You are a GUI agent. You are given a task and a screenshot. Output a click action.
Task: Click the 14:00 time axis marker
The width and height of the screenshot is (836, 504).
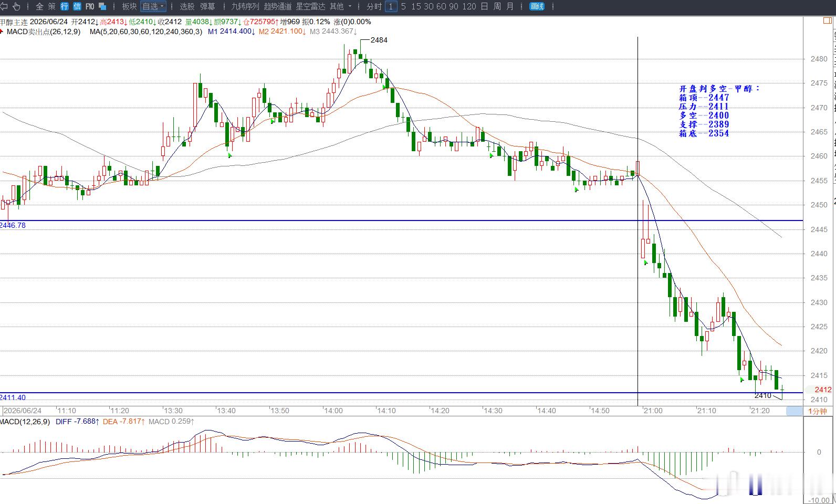point(333,411)
